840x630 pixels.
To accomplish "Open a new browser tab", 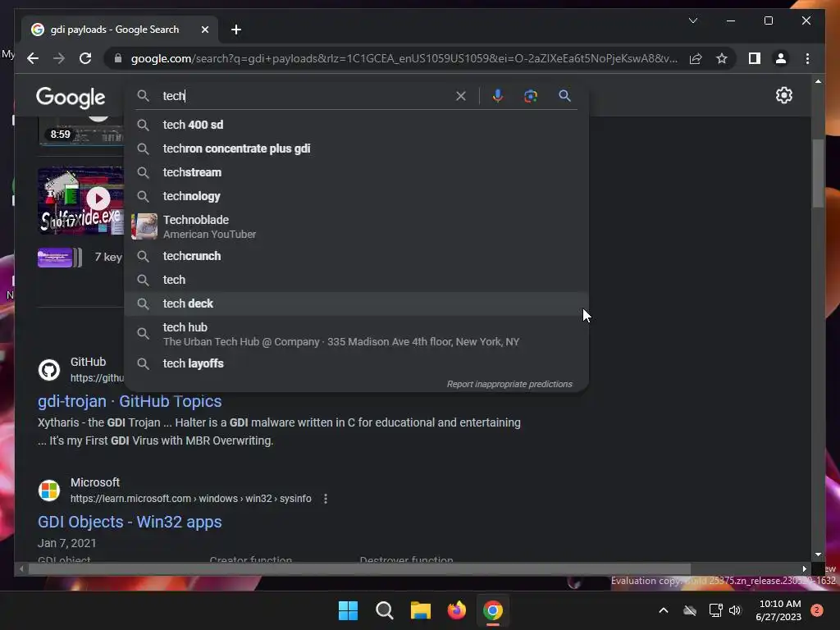I will [235, 30].
